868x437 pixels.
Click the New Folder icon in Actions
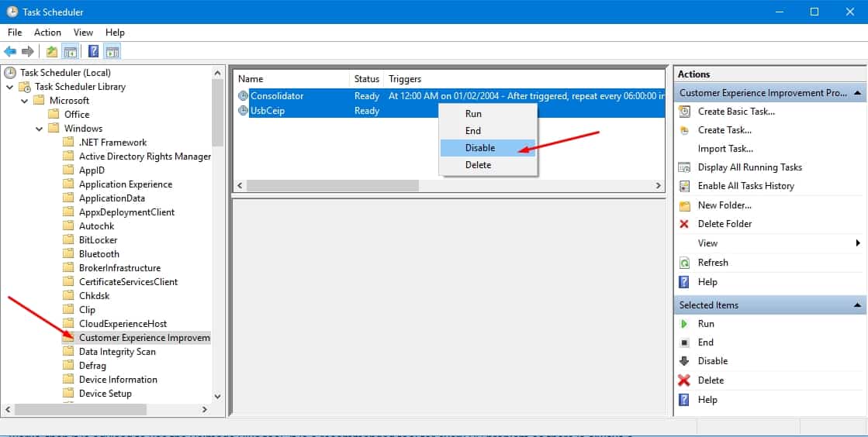[685, 206]
